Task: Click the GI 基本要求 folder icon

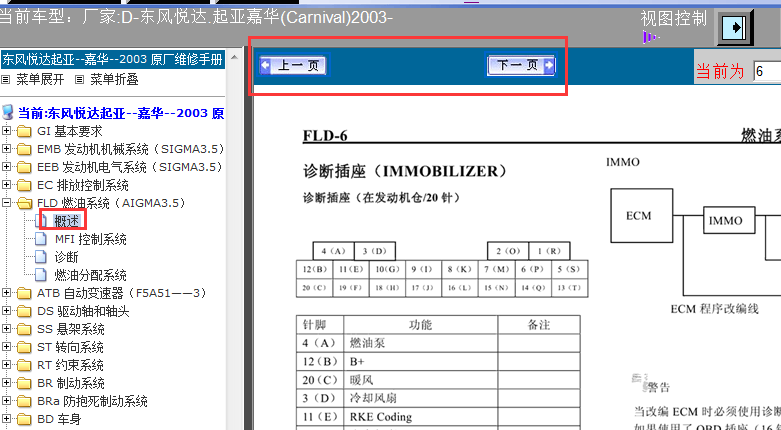Action: [23, 132]
